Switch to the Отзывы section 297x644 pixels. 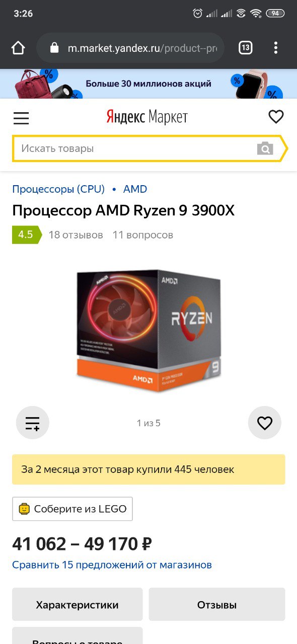click(x=217, y=605)
